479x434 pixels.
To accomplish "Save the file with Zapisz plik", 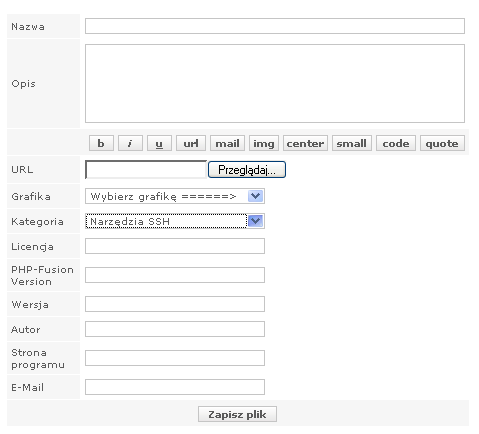I will click(x=237, y=414).
